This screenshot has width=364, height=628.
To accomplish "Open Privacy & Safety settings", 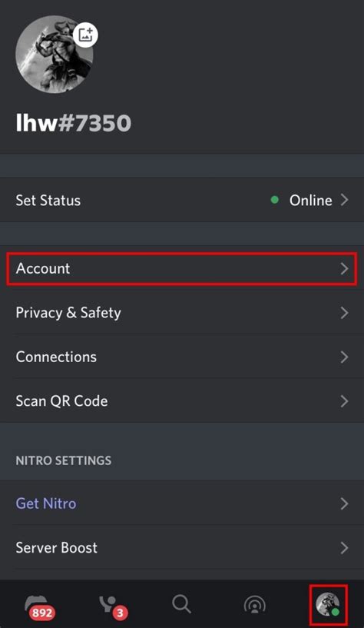I will pyautogui.click(x=182, y=312).
